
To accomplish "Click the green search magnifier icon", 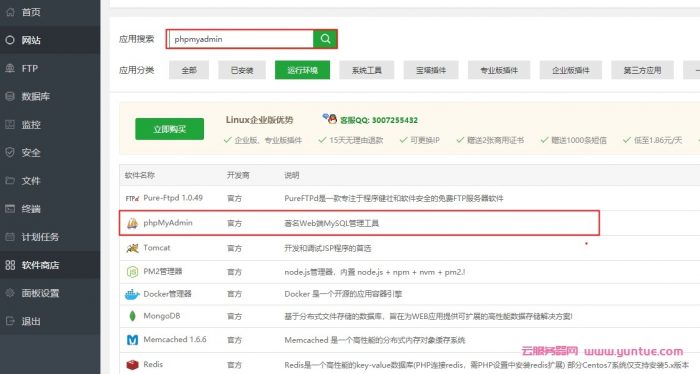I will (x=325, y=39).
